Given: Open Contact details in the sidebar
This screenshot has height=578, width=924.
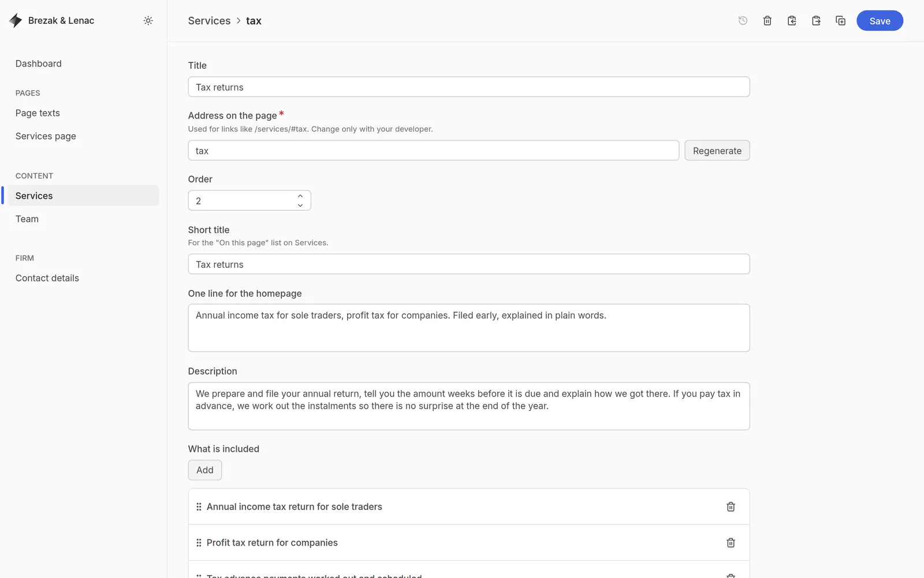Looking at the screenshot, I should click(47, 278).
